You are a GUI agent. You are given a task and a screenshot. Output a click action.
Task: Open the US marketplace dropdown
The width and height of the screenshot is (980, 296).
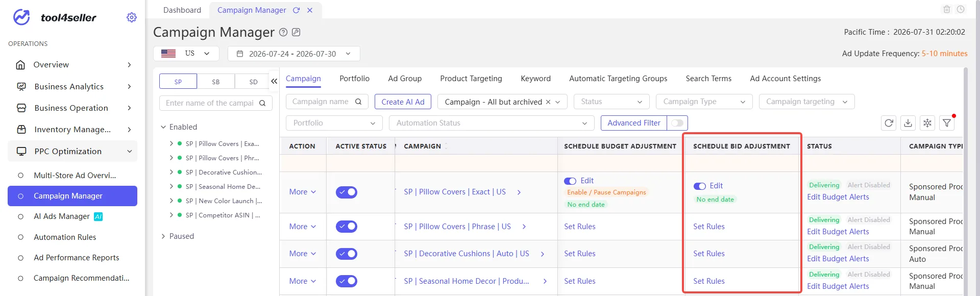coord(186,54)
